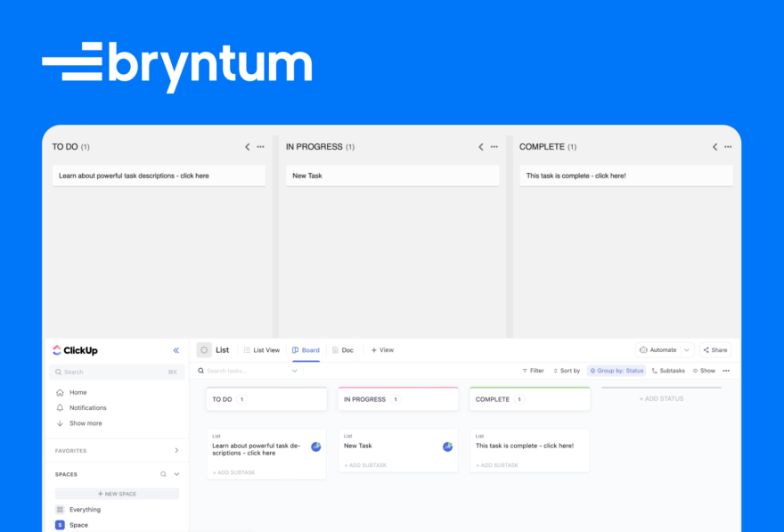Viewport: 784px width, 532px height.
Task: Open Notifications via the bell icon
Action: pos(59,407)
